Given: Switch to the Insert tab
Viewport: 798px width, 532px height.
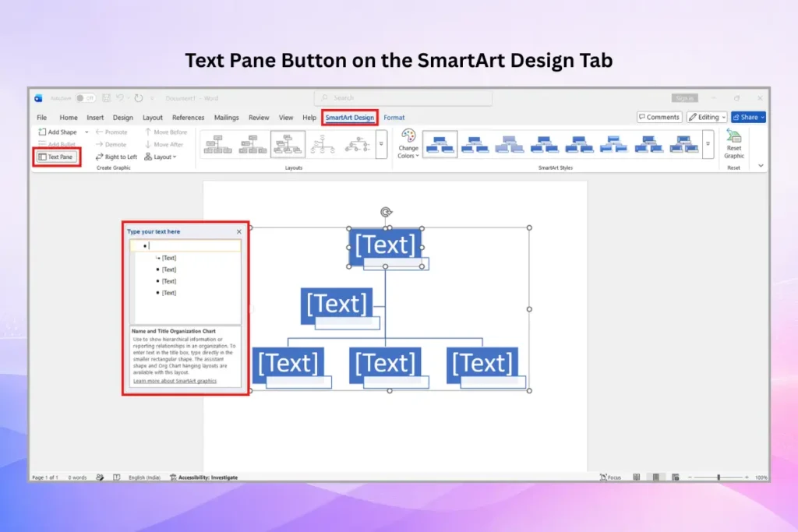Looking at the screenshot, I should (x=95, y=118).
